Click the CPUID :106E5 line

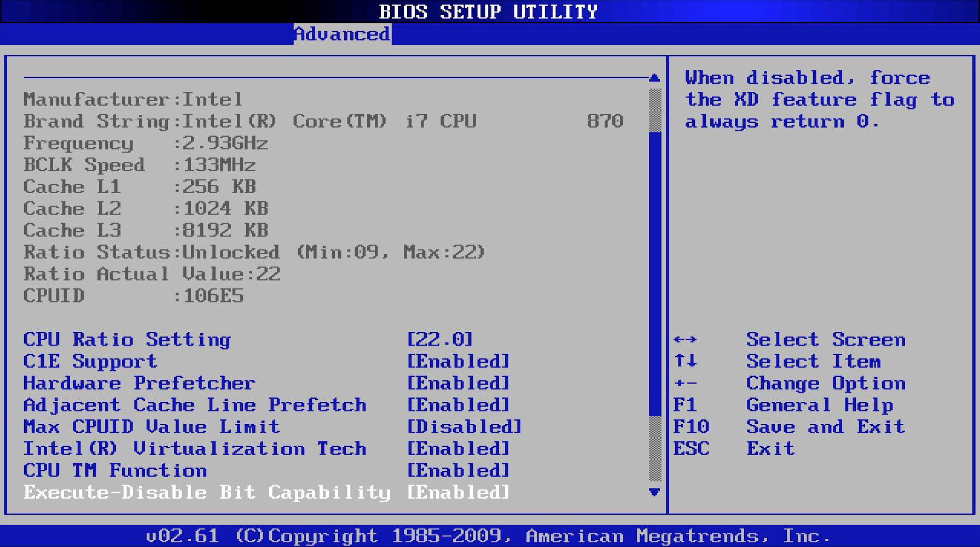[134, 296]
